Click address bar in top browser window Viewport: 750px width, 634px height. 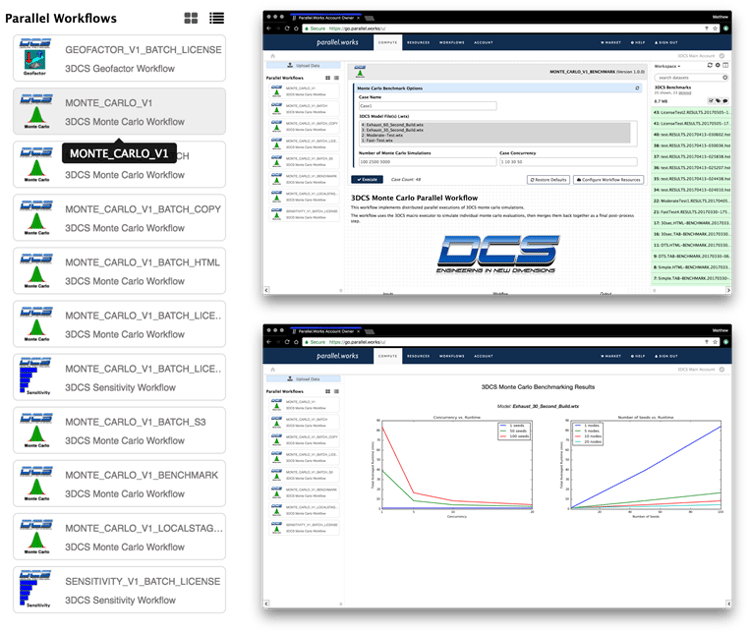tap(512, 28)
